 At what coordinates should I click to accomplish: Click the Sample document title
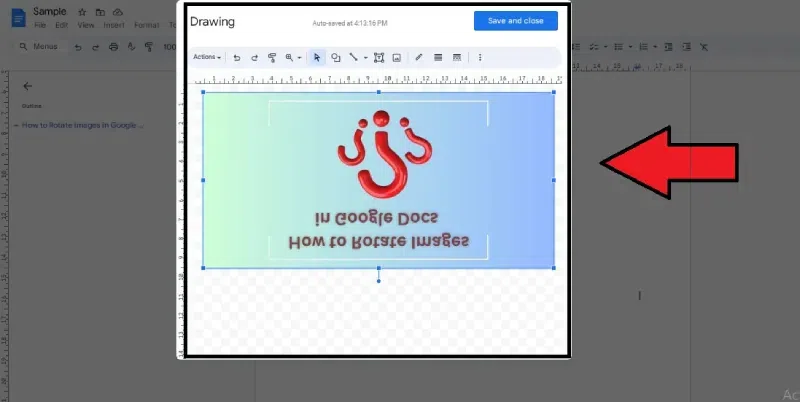pyautogui.click(x=49, y=11)
